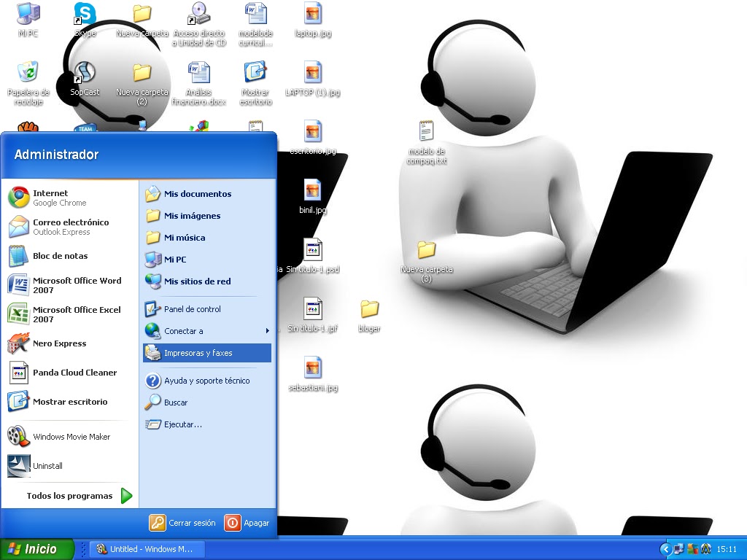Open Bloc de notas
The image size is (747, 560).
pyautogui.click(x=69, y=256)
